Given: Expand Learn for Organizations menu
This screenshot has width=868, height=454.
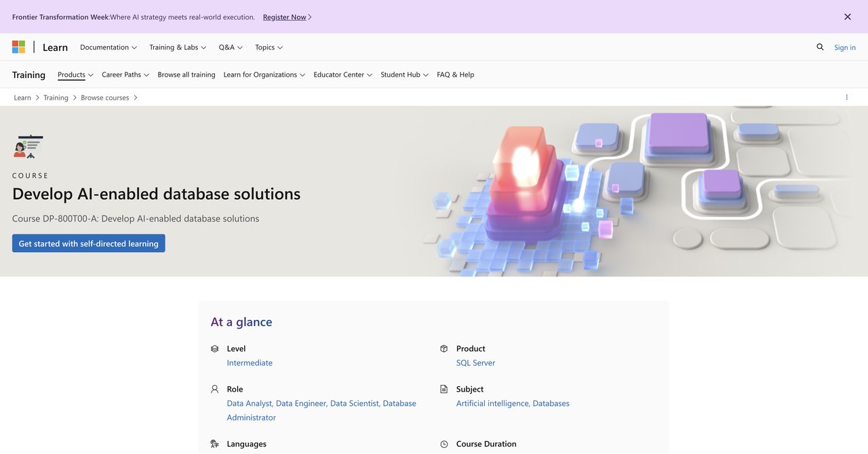Looking at the screenshot, I should pyautogui.click(x=264, y=75).
